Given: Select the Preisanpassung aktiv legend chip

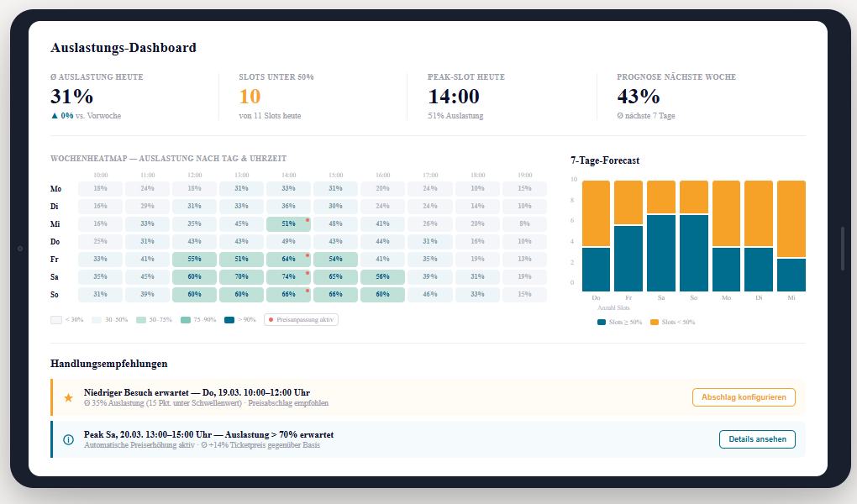Looking at the screenshot, I should 301,320.
